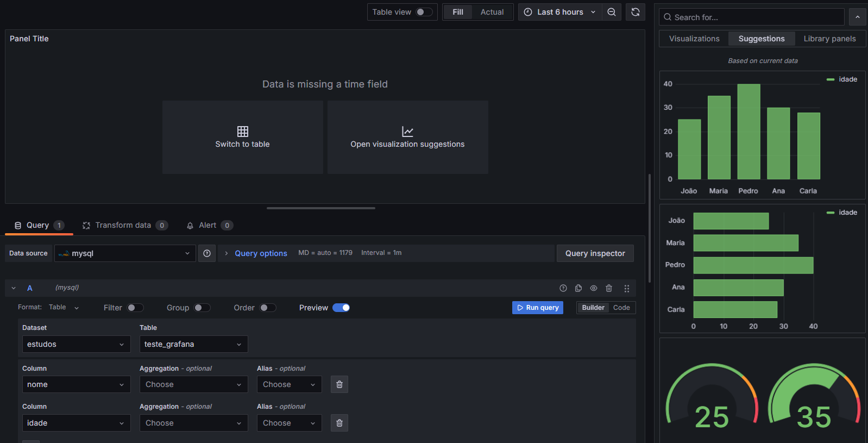The width and height of the screenshot is (868, 443).
Task: Open the mysql data source dropdown
Action: point(125,253)
